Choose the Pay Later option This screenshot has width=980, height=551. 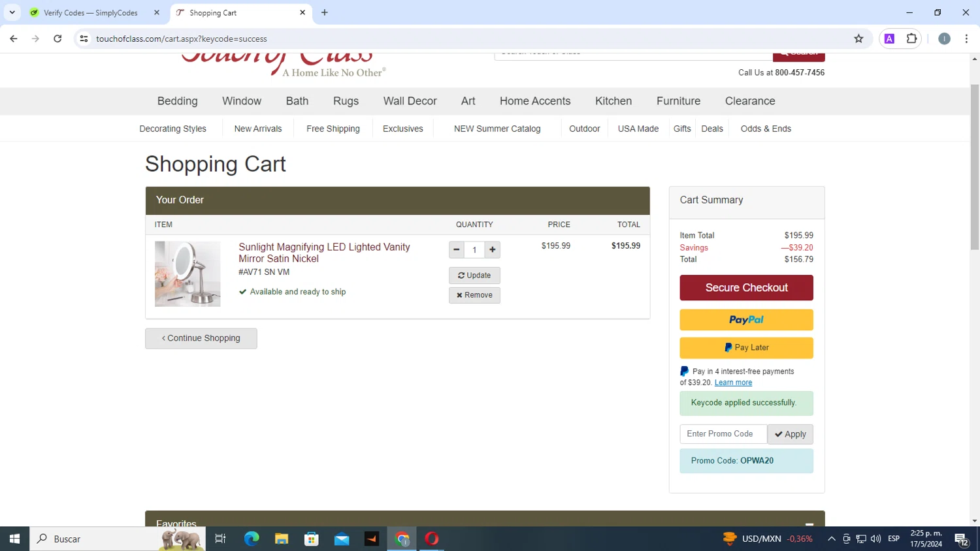click(746, 348)
